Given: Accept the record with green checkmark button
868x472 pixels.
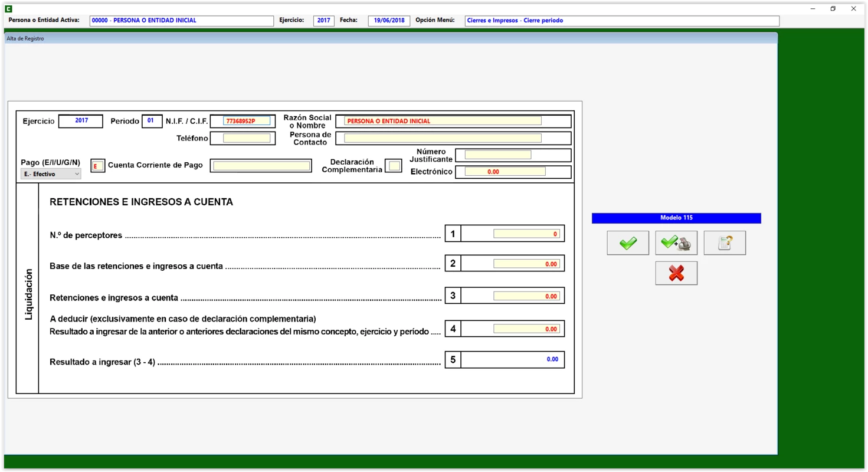Looking at the screenshot, I should 628,243.
